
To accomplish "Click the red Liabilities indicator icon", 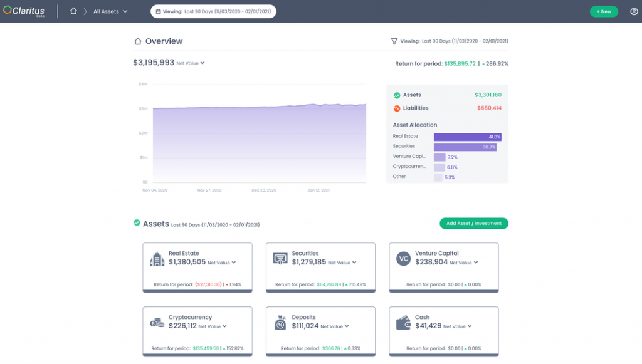I will [397, 108].
